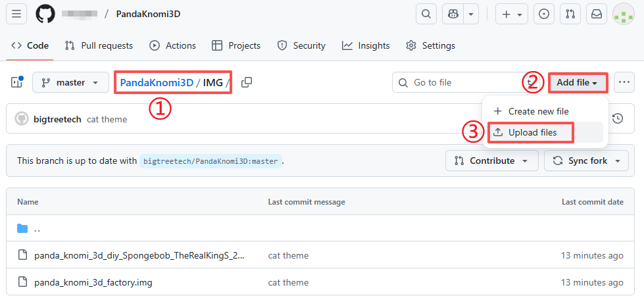Open the Sync fork dropdown
Image resolution: width=644 pixels, height=300 pixels.
586,161
